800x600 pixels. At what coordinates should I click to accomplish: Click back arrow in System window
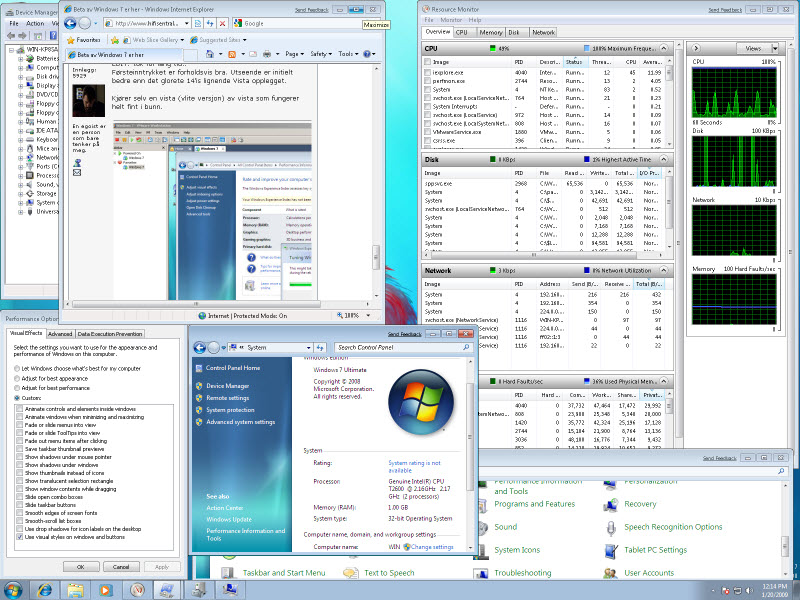tap(200, 347)
